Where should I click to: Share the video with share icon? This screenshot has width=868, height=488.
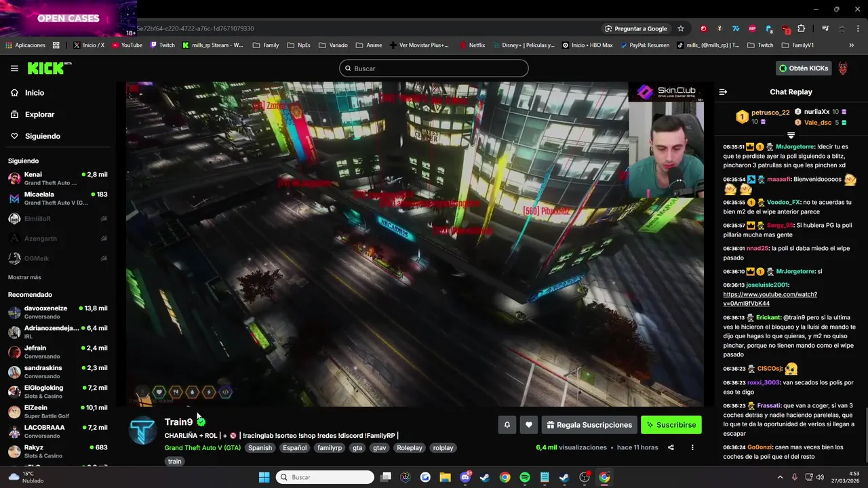coord(671,447)
